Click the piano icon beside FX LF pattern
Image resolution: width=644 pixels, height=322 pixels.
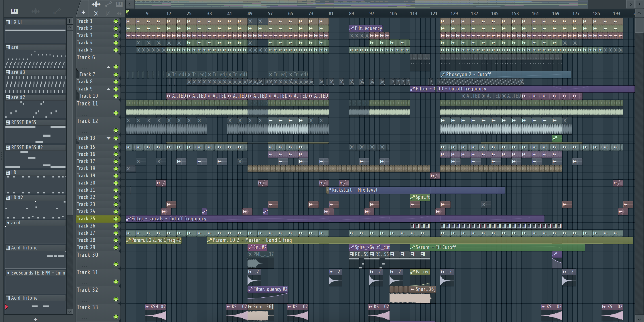(8, 22)
